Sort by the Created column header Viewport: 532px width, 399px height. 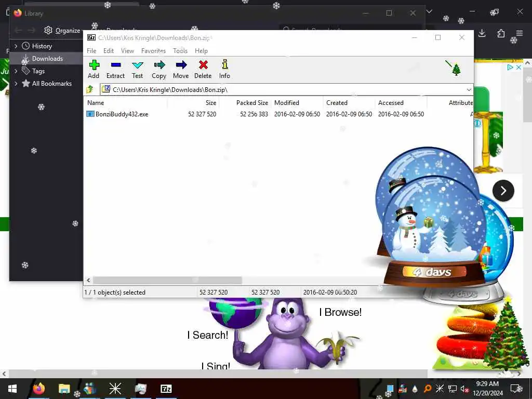pyautogui.click(x=349, y=103)
